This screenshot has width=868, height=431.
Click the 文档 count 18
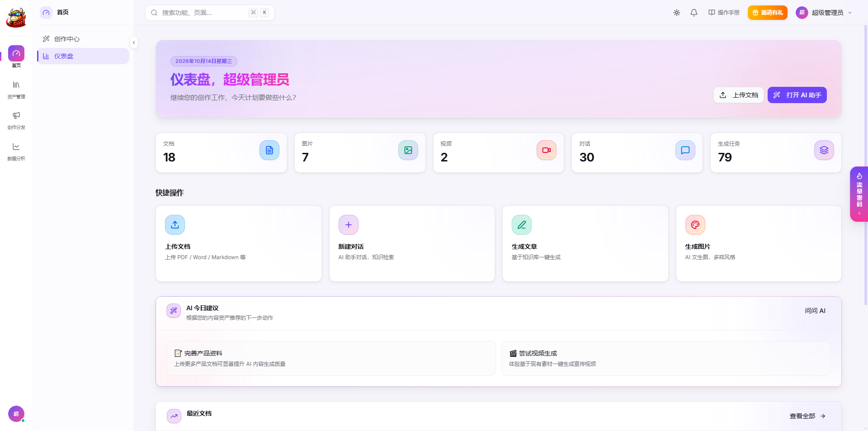tap(169, 157)
